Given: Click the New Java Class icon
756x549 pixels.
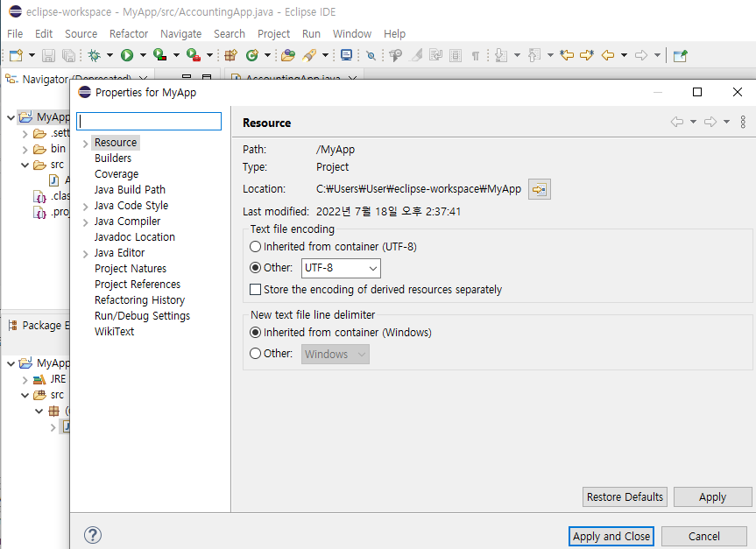Looking at the screenshot, I should (x=252, y=55).
